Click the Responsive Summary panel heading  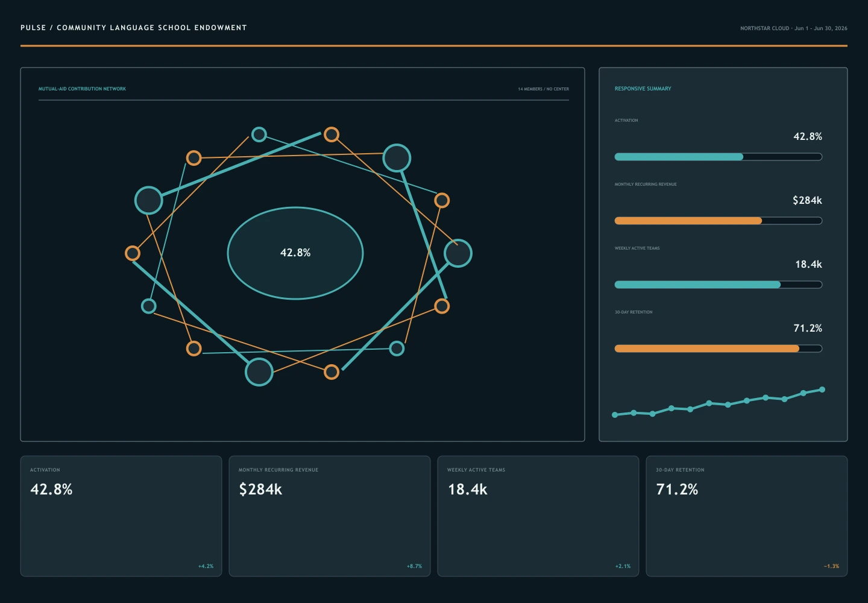coord(643,89)
